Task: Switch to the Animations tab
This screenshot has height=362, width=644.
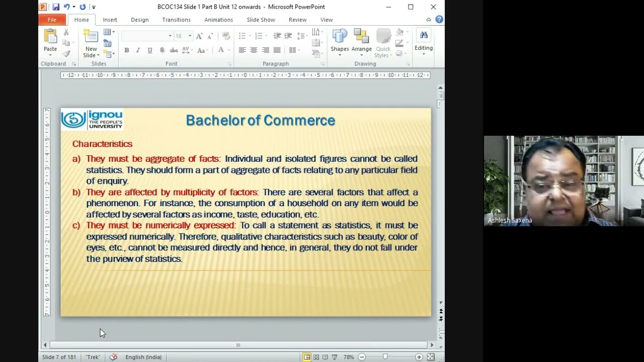Action: (218, 20)
